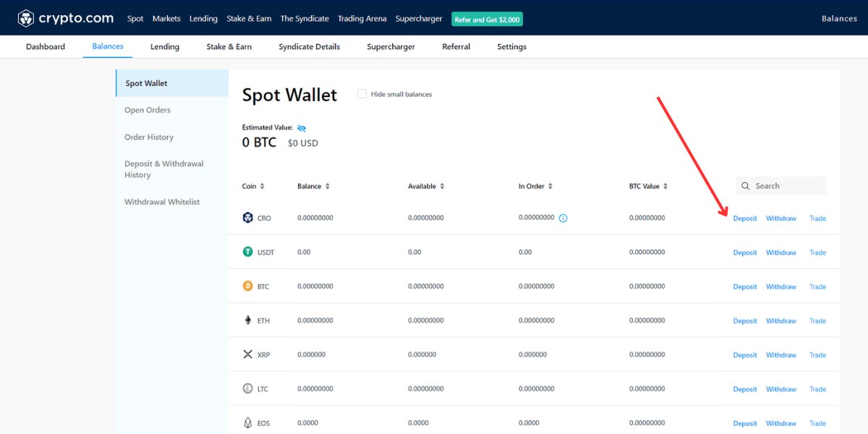Open Trading Arena in top navigation
Viewport: 868px width, 434px height.
(362, 19)
